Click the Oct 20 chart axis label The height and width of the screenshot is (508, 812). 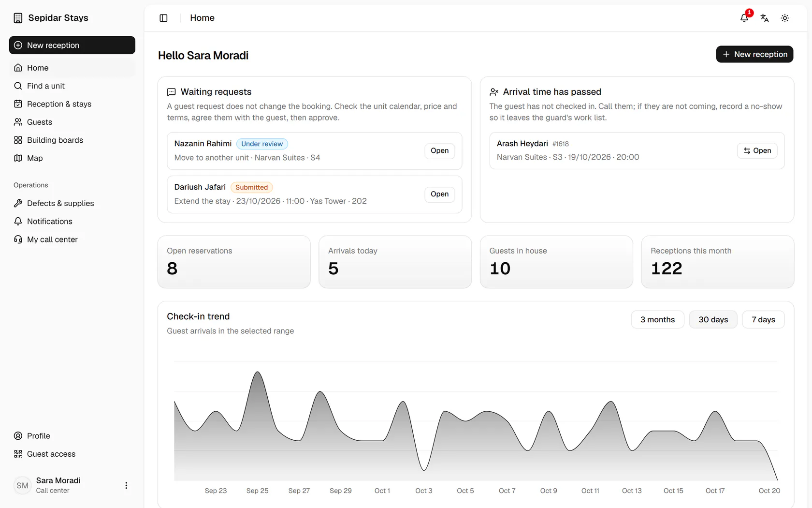(769, 491)
